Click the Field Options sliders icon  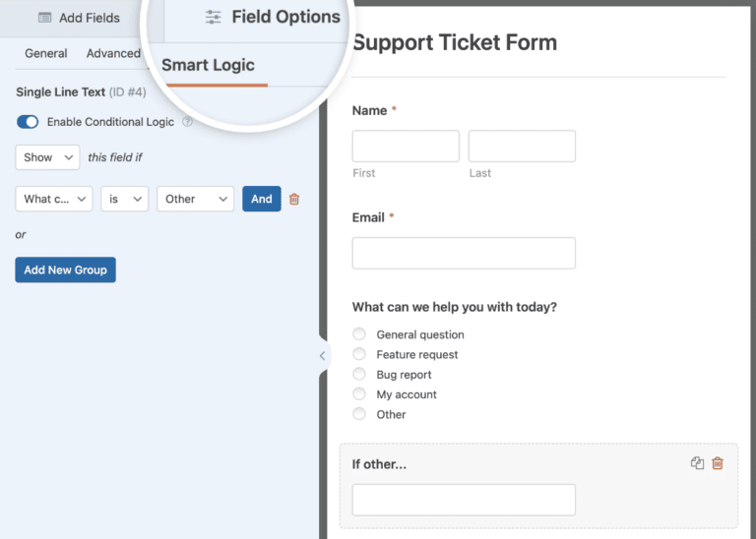coord(213,17)
